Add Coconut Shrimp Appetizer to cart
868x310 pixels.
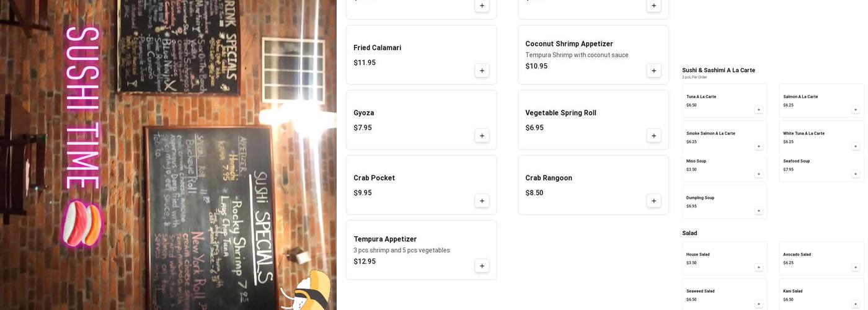(653, 71)
